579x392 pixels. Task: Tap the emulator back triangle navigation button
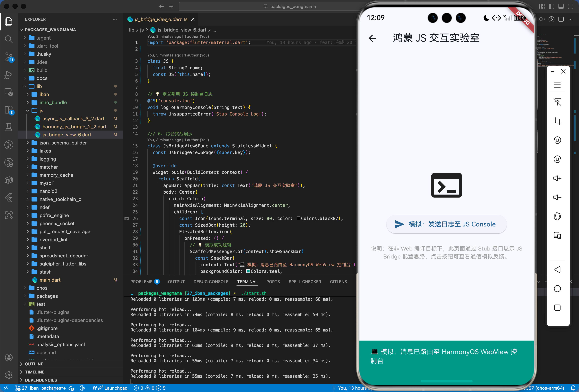tap(557, 270)
